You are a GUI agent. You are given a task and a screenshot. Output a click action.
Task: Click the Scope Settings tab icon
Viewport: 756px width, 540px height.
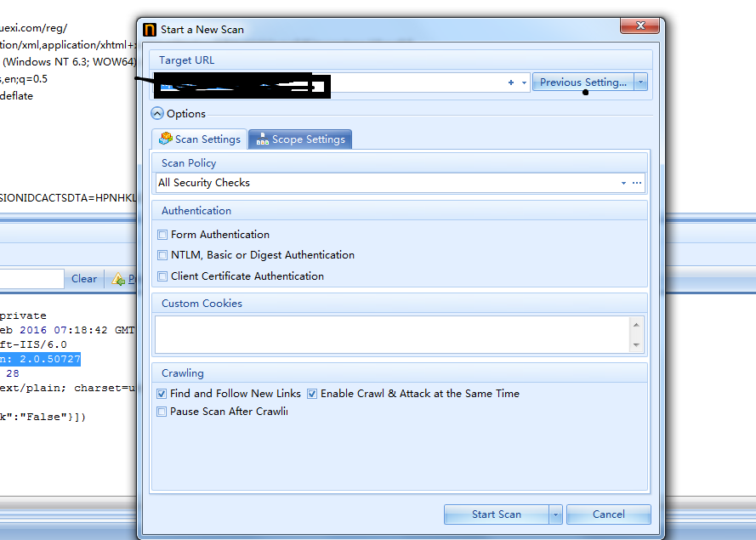(x=262, y=139)
